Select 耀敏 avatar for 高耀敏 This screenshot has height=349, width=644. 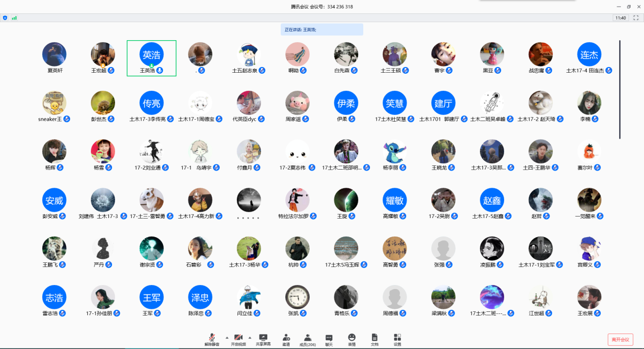[395, 200]
